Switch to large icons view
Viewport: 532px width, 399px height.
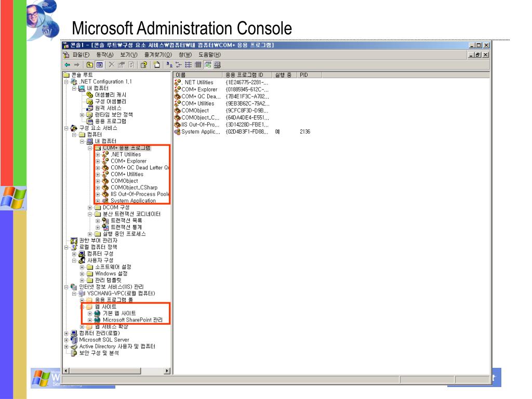[169, 65]
